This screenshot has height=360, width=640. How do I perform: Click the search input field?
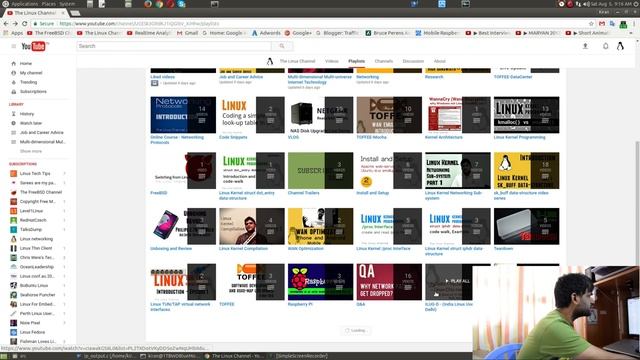(x=174, y=46)
